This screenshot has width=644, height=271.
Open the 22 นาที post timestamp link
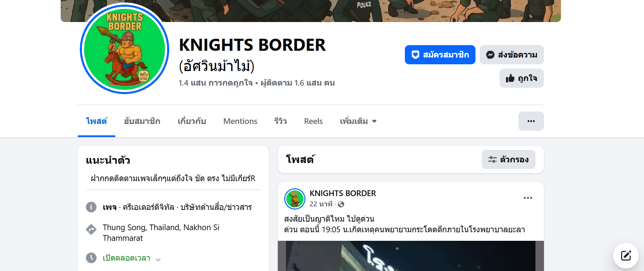[321, 204]
